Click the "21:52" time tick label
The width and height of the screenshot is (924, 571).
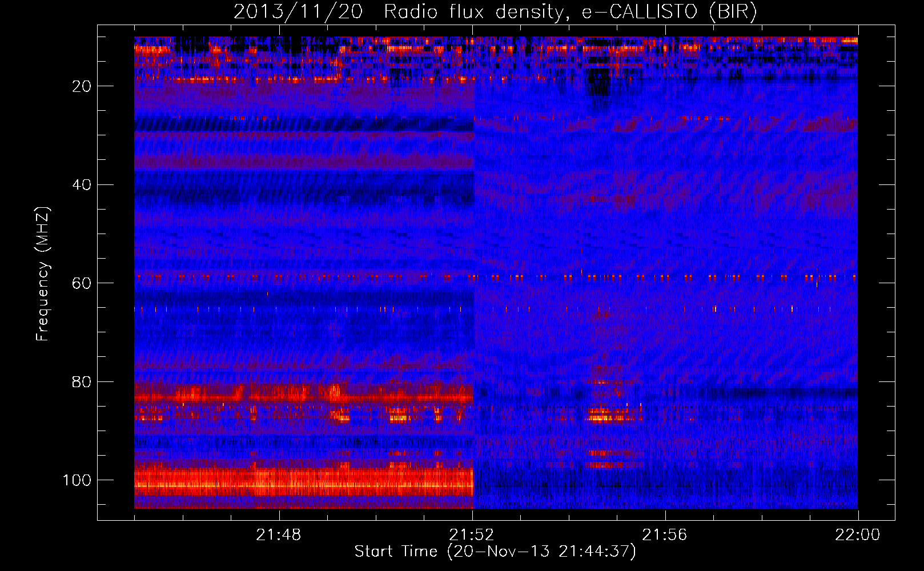click(x=472, y=535)
